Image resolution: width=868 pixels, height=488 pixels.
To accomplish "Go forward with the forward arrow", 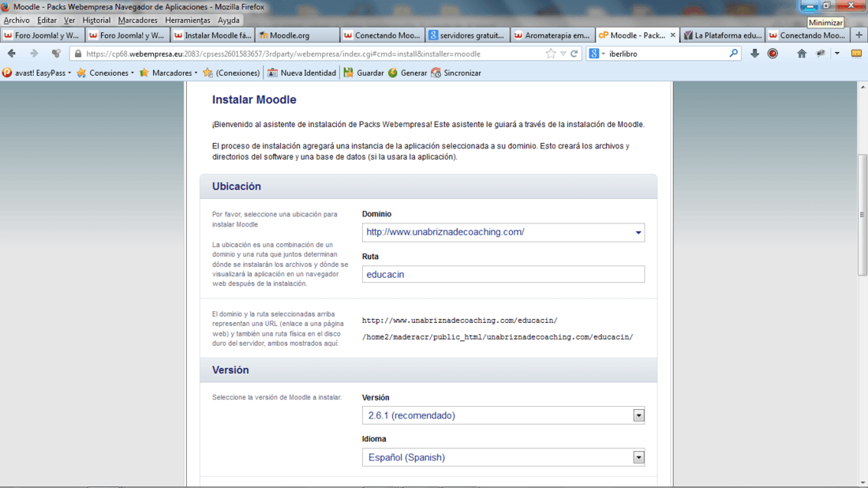I will pos(34,54).
